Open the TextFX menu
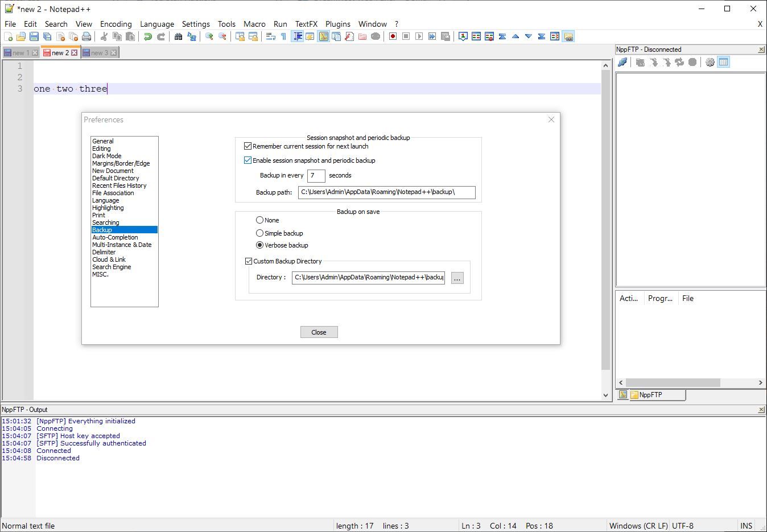Viewport: 767px width, 532px height. pos(306,24)
